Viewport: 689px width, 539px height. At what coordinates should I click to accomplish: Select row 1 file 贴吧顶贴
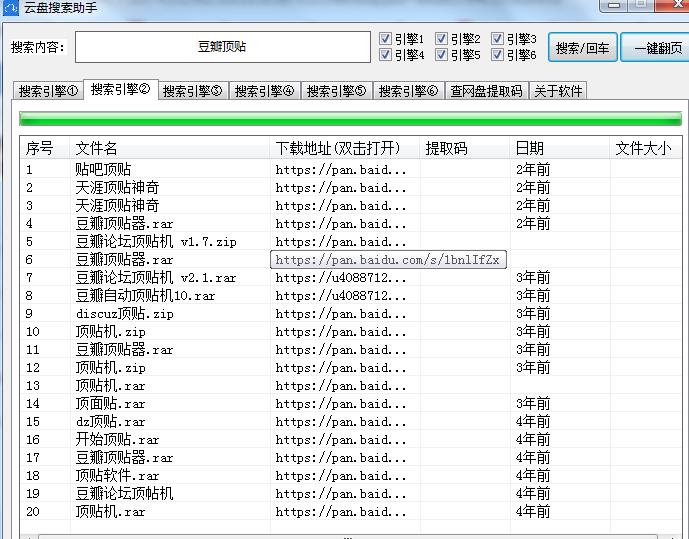click(103, 169)
